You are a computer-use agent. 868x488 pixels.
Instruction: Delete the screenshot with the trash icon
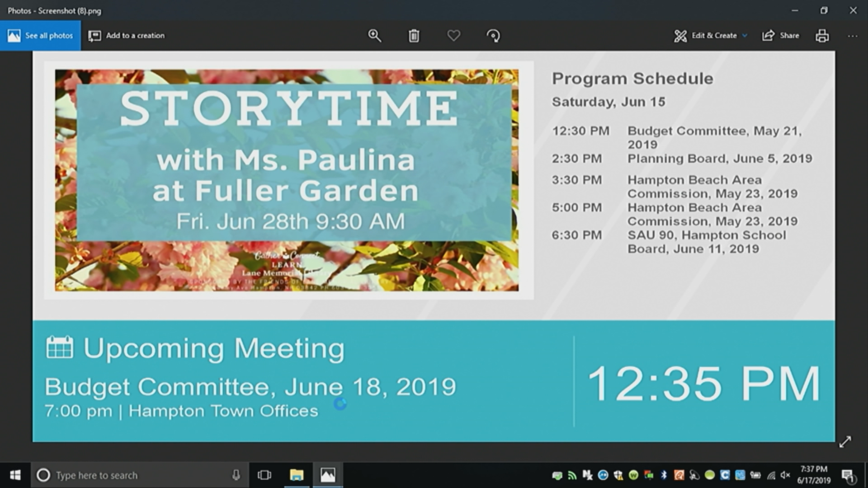[x=414, y=36]
